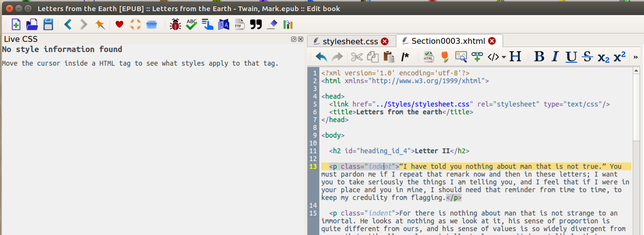Redo with the grey curved arrow
Image resolution: width=644 pixels, height=235 pixels.
[337, 57]
